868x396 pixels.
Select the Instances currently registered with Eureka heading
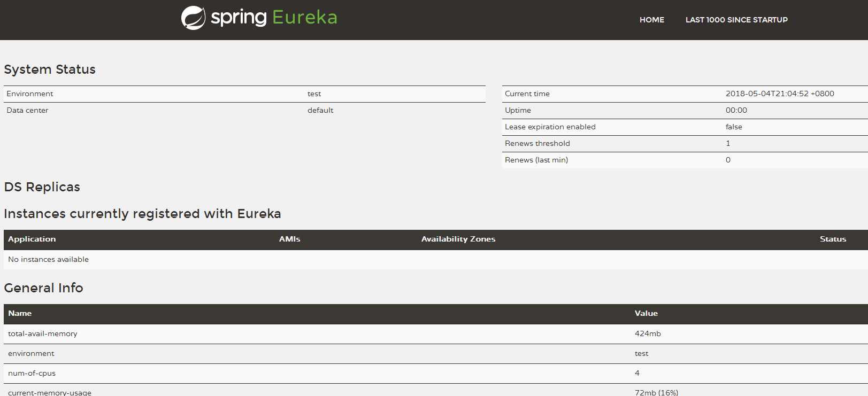[142, 214]
